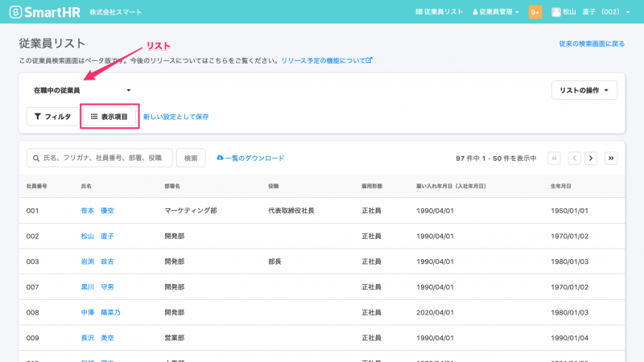Click the 生年月日 column header

[560, 187]
